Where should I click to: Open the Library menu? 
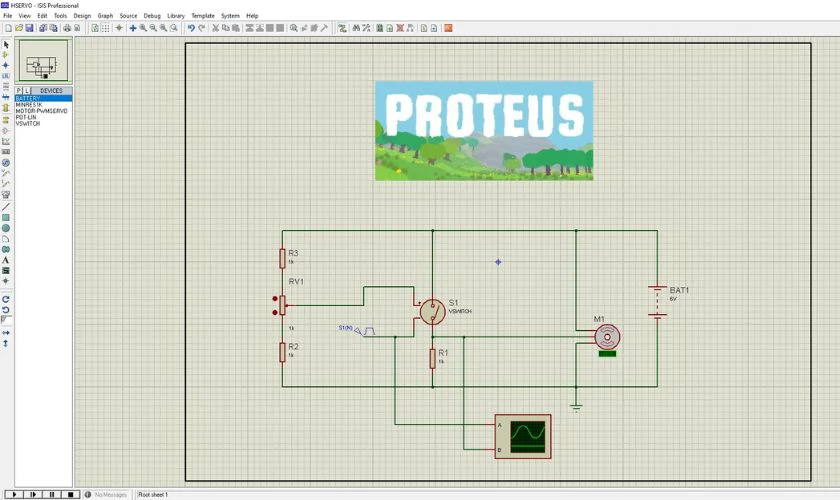pos(176,16)
